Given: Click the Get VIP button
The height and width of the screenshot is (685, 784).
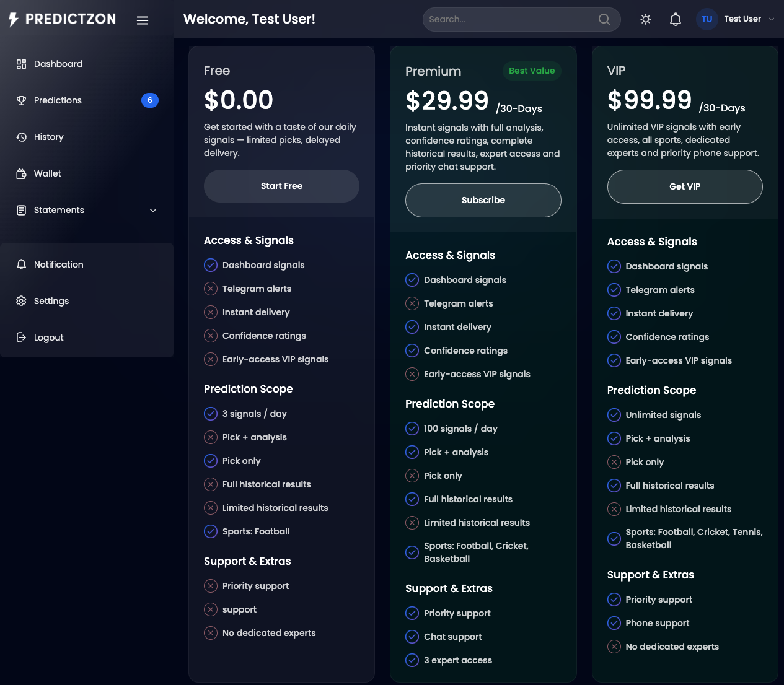Looking at the screenshot, I should 685,186.
